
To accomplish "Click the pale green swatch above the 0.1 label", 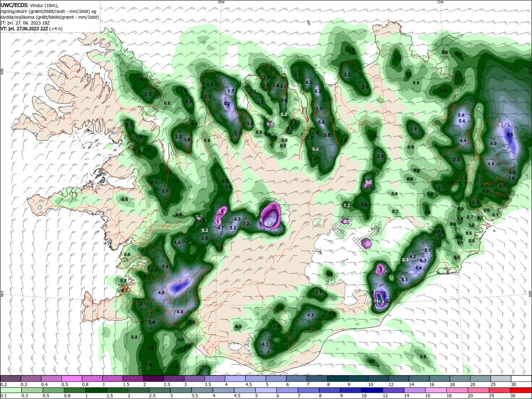I will click(x=10, y=390).
